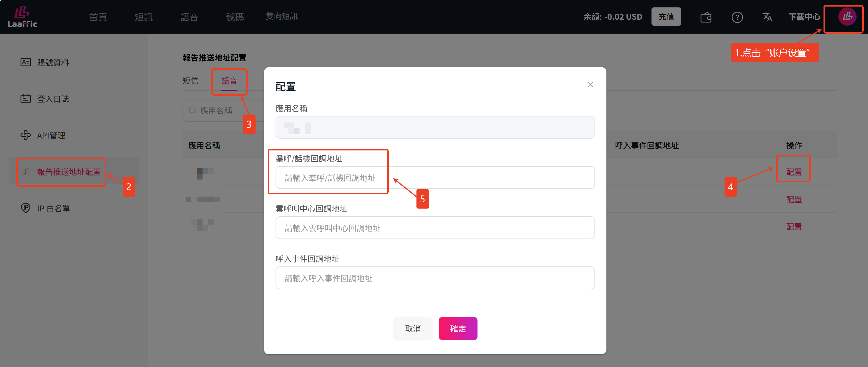Confirm dialog with the 確定 button
Image resolution: width=868 pixels, height=367 pixels.
pos(458,328)
